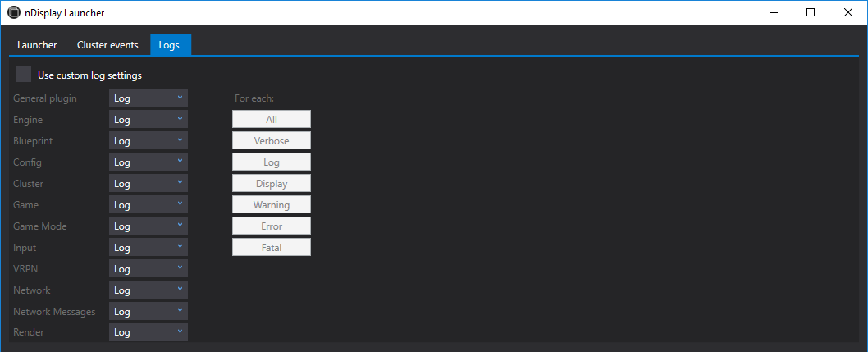Select the Logs tab
Image resolution: width=868 pixels, height=352 pixels.
pos(171,45)
